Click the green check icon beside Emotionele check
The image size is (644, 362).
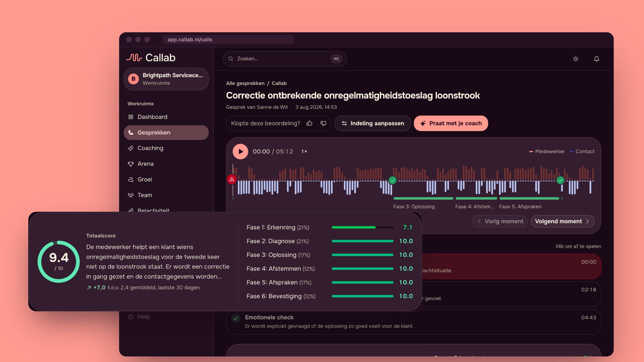[x=236, y=318]
